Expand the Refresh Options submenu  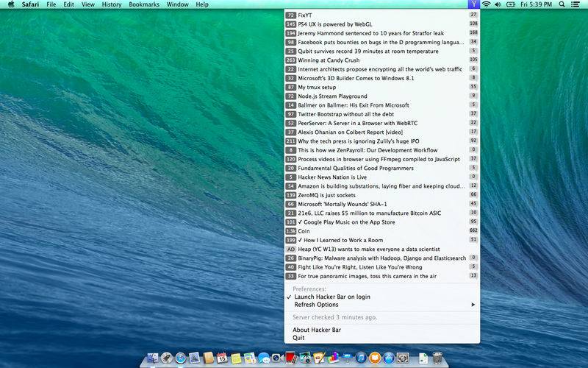382,305
